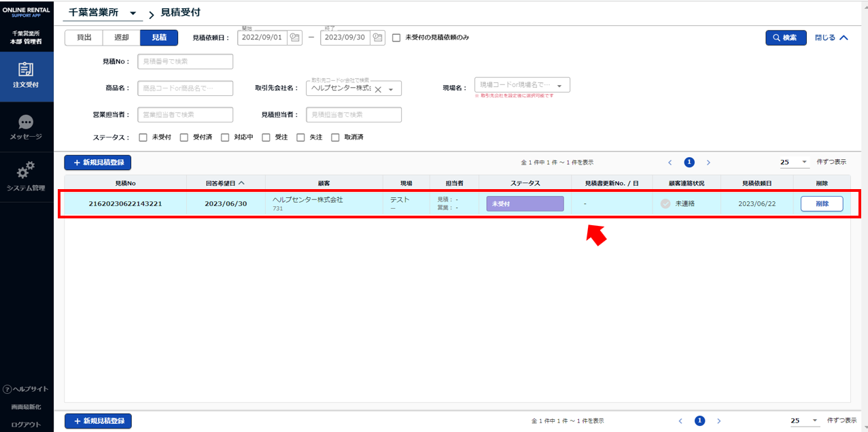The image size is (868, 432).
Task: Tick the 失注 status checkbox
Action: click(300, 137)
